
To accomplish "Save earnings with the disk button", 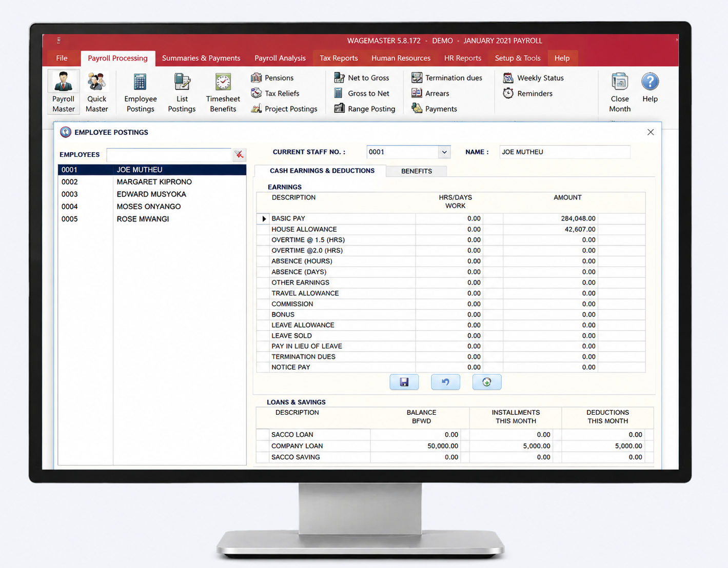I will coord(404,382).
